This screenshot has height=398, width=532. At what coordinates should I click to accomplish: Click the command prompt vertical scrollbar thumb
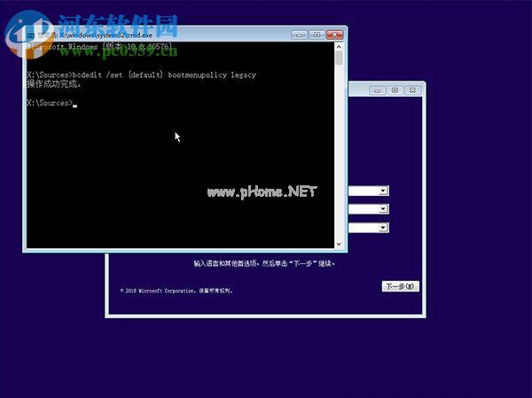340,59
